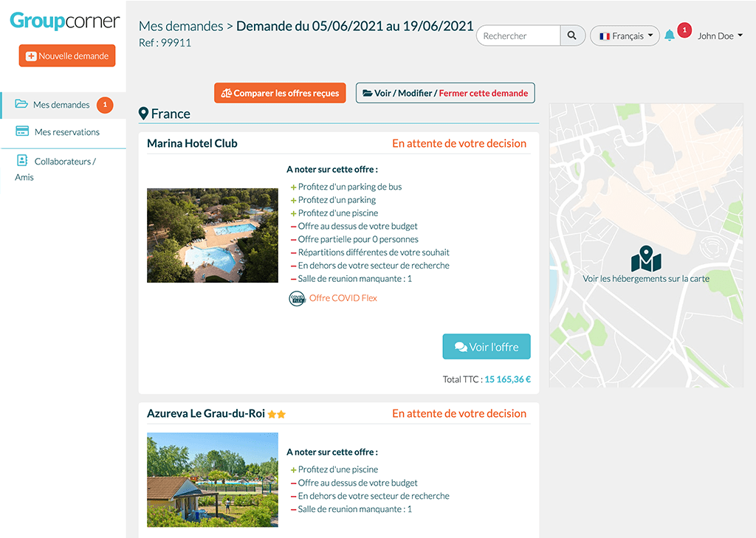Image resolution: width=756 pixels, height=538 pixels.
Task: Click the COVID Flex badge icon
Action: 297,298
